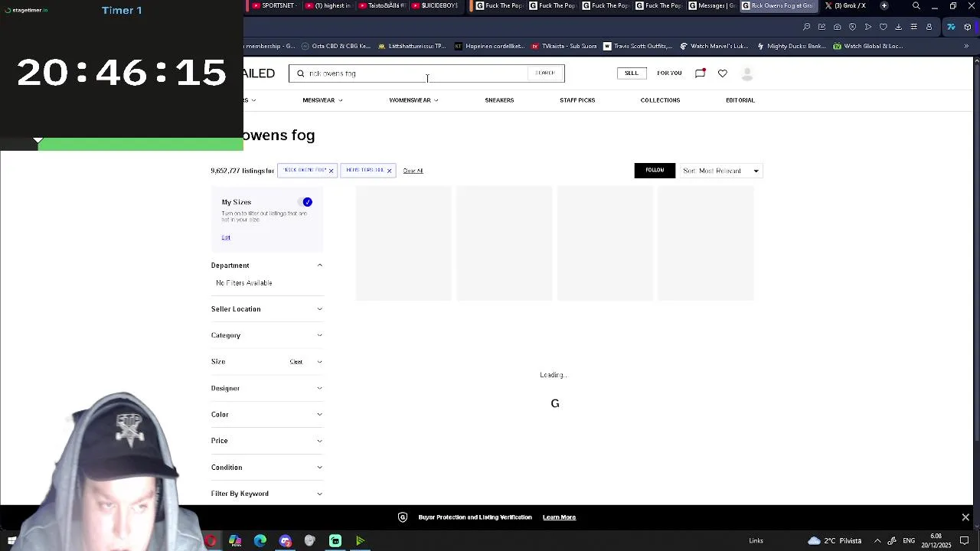
Task: Switch to the Messages browser tab
Action: [712, 6]
